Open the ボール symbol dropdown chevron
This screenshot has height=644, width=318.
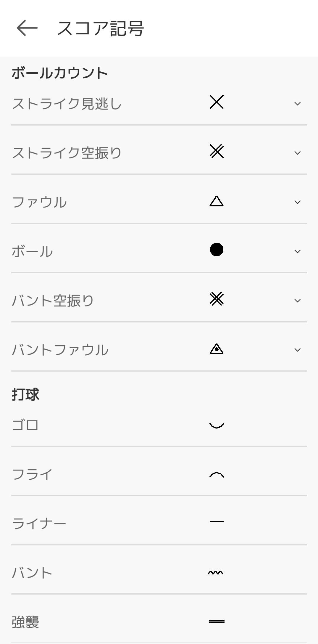[x=298, y=251]
